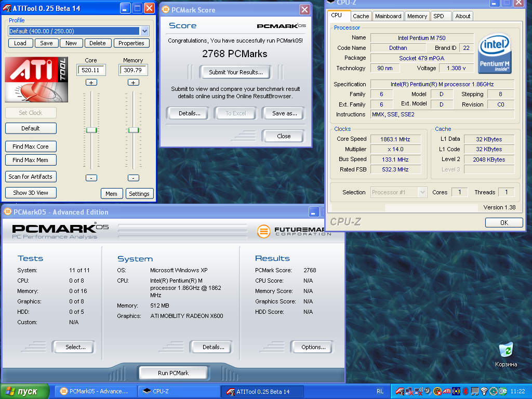532x399 pixels.
Task: Open profile Properties in ATITool
Action: (x=131, y=43)
